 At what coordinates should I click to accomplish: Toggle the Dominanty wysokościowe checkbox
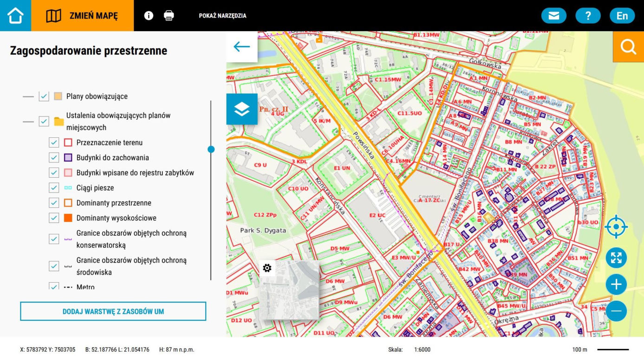point(54,218)
